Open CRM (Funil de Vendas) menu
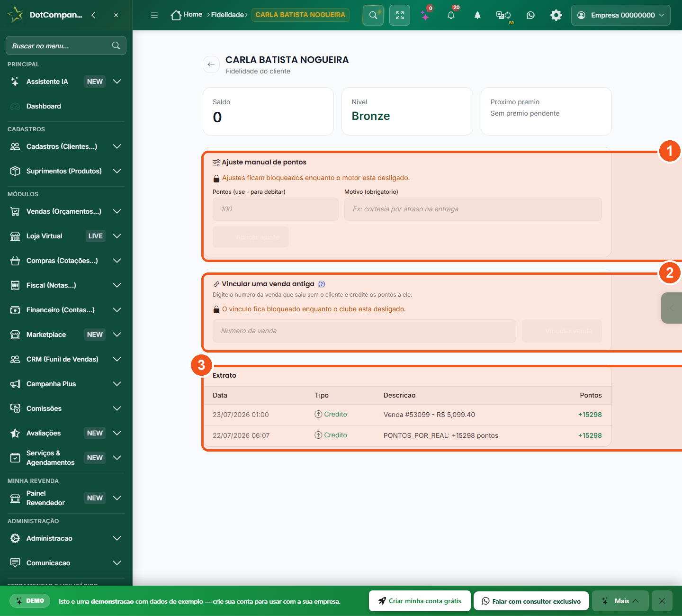Viewport: 682px width, 616px height. (66, 359)
